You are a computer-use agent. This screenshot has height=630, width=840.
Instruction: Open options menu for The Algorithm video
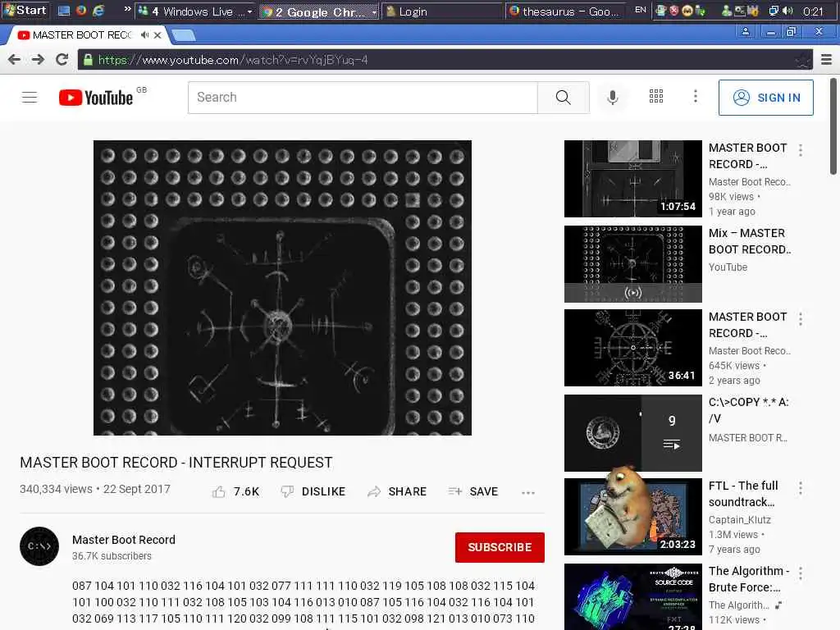[x=801, y=573]
